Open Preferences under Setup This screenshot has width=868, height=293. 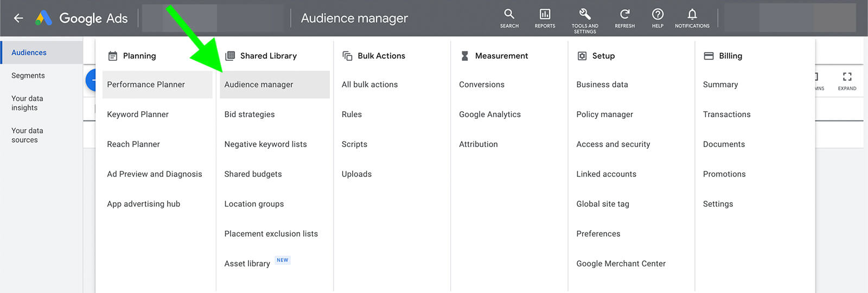[598, 234]
